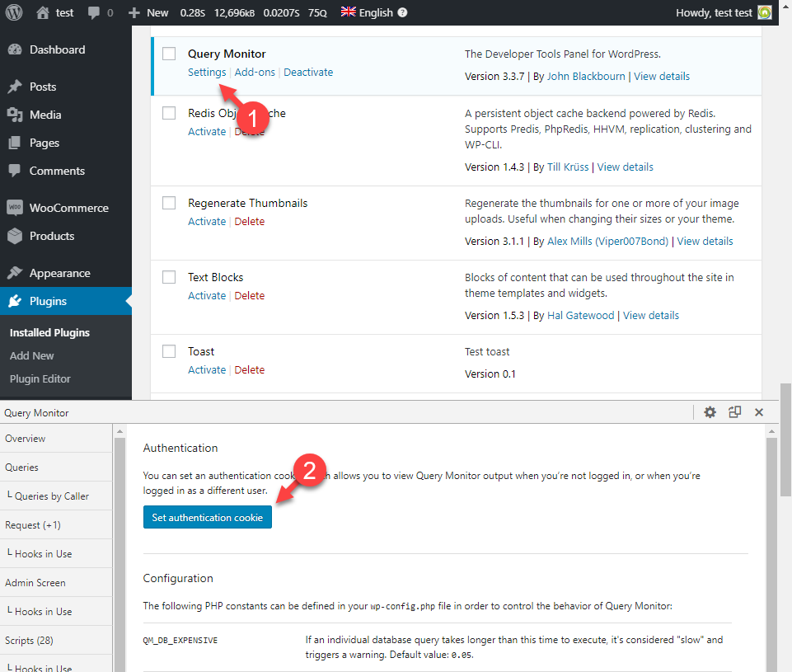Image resolution: width=792 pixels, height=672 pixels.
Task: Open Query Monitor Overview panel
Action: [56, 438]
